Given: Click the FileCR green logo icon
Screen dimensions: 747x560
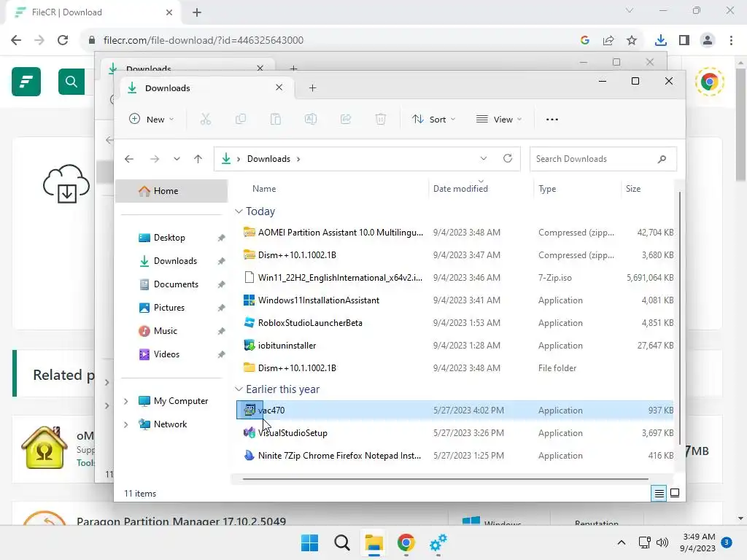Looking at the screenshot, I should coord(26,82).
